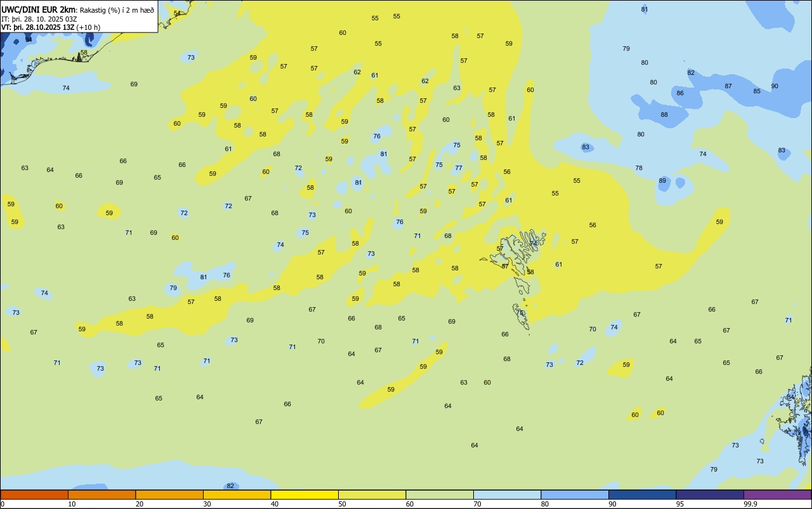Pick the amber legend swatch between 20 and 30
The image size is (812, 509).
coord(169,494)
